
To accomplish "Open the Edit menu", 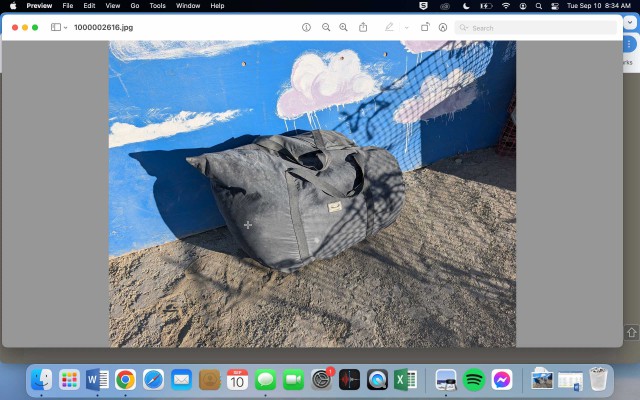I will pos(89,6).
